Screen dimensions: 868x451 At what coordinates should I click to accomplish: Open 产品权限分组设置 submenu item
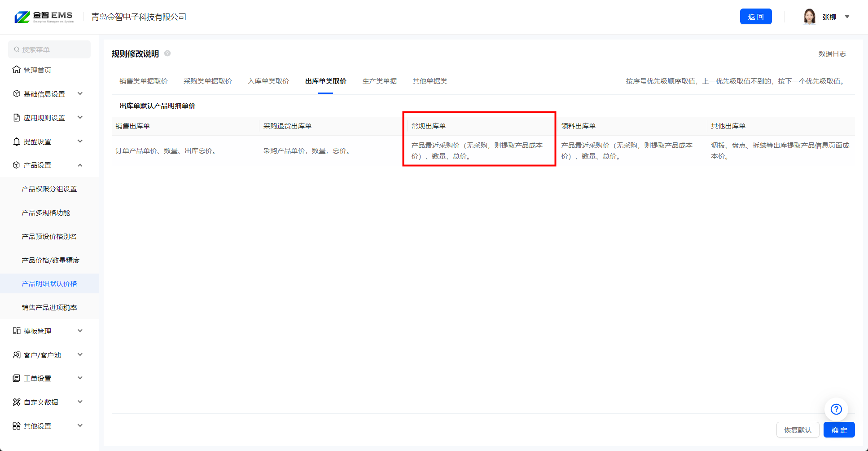(49, 189)
